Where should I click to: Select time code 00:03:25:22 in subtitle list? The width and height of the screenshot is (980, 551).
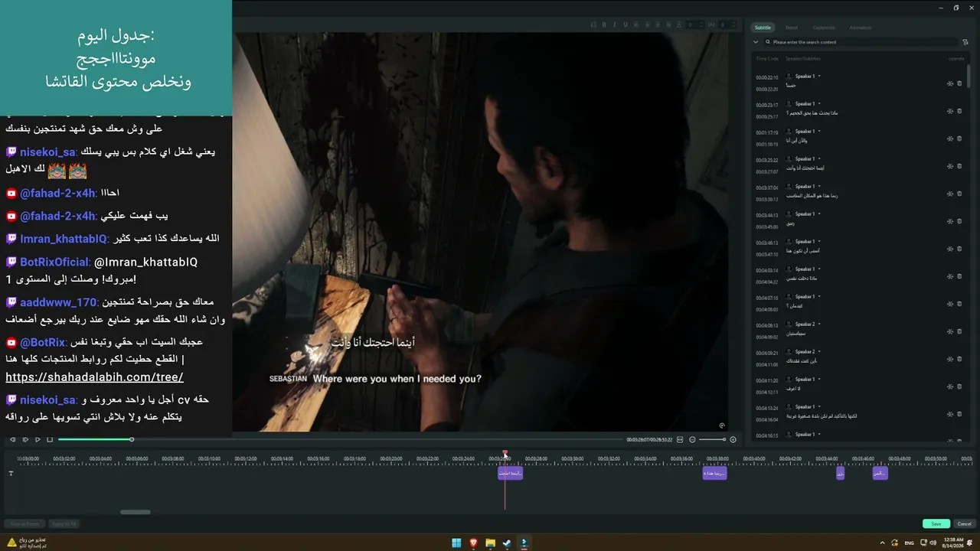[766, 160]
